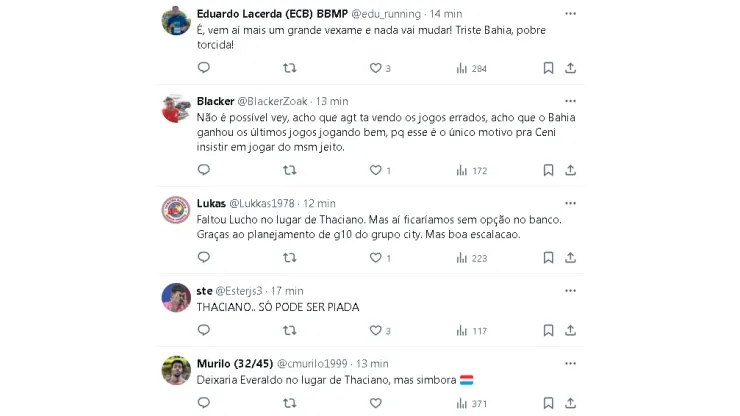View analytics showing 223 views
This screenshot has height=416, width=740.
coord(471,258)
